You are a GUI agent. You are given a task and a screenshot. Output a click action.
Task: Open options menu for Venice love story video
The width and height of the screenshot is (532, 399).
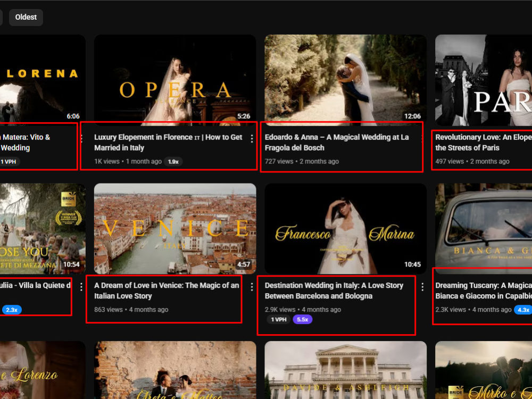pyautogui.click(x=252, y=287)
